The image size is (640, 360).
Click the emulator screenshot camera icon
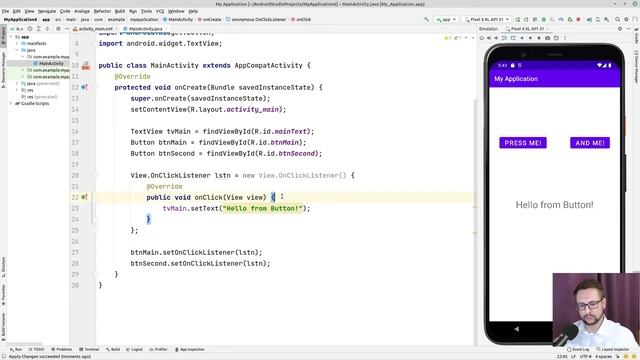click(x=547, y=38)
